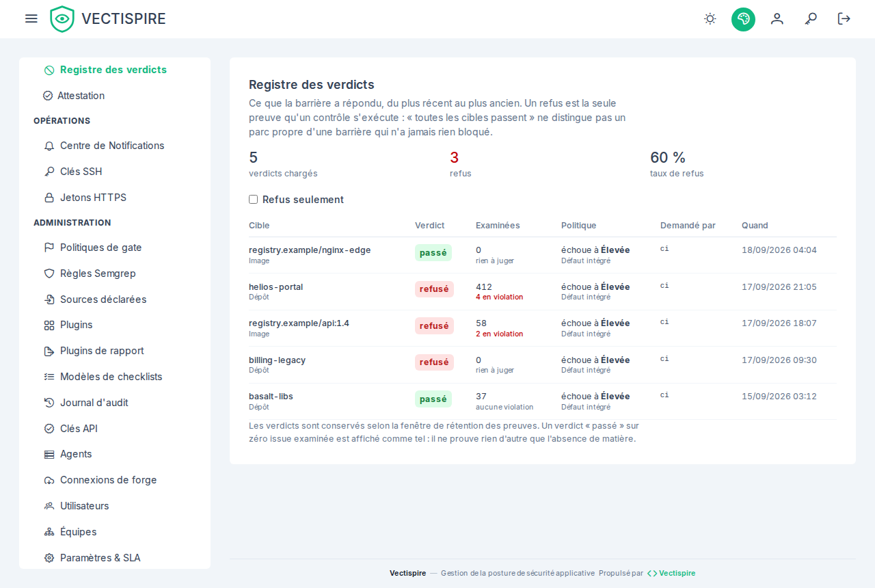Image resolution: width=875 pixels, height=588 pixels.
Task: Open Modèles de checklists
Action: click(x=111, y=377)
